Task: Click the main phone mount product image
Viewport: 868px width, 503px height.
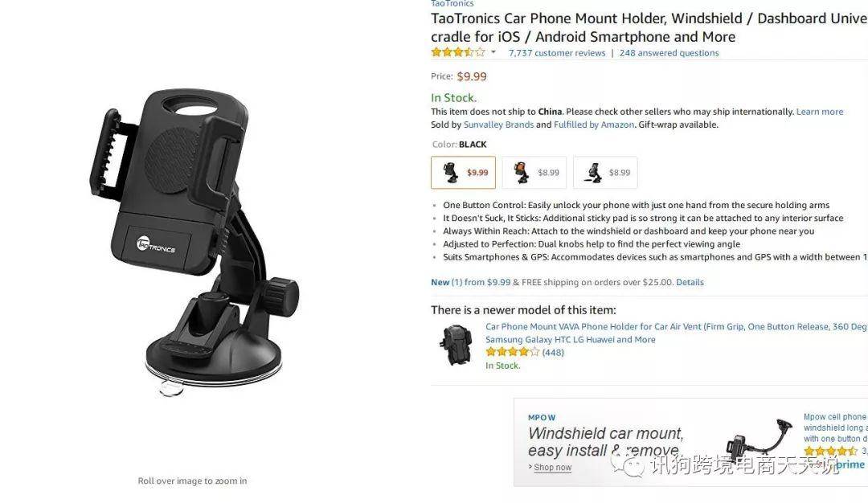Action: [194, 243]
